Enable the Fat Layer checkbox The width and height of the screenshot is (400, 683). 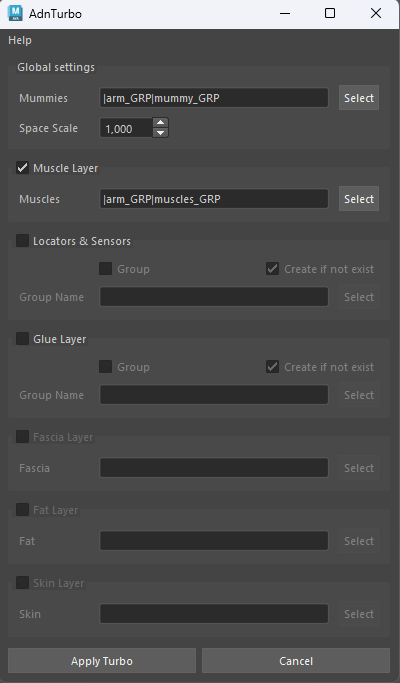tap(22, 509)
